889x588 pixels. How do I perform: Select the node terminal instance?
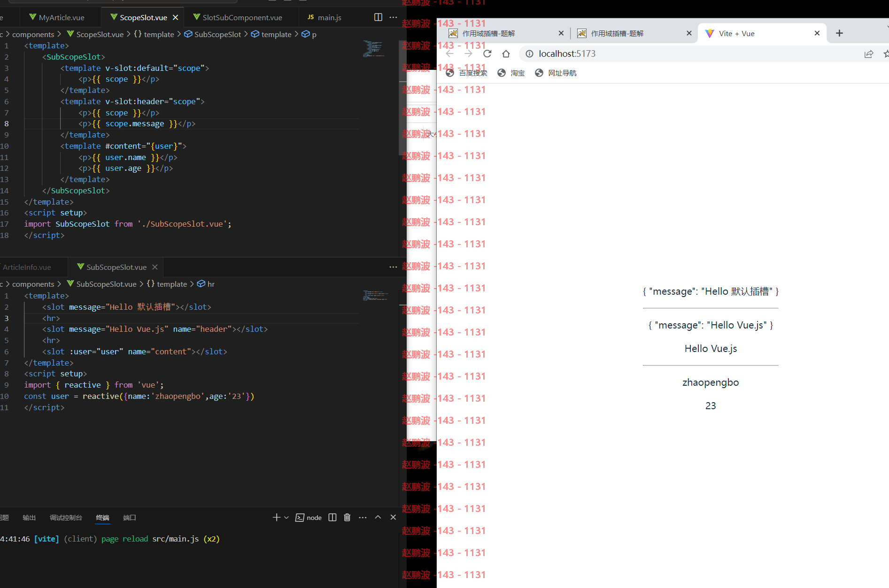[309, 518]
